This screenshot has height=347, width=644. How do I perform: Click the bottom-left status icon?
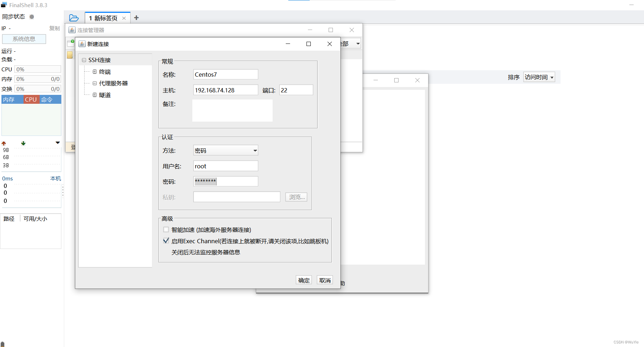pos(2,344)
